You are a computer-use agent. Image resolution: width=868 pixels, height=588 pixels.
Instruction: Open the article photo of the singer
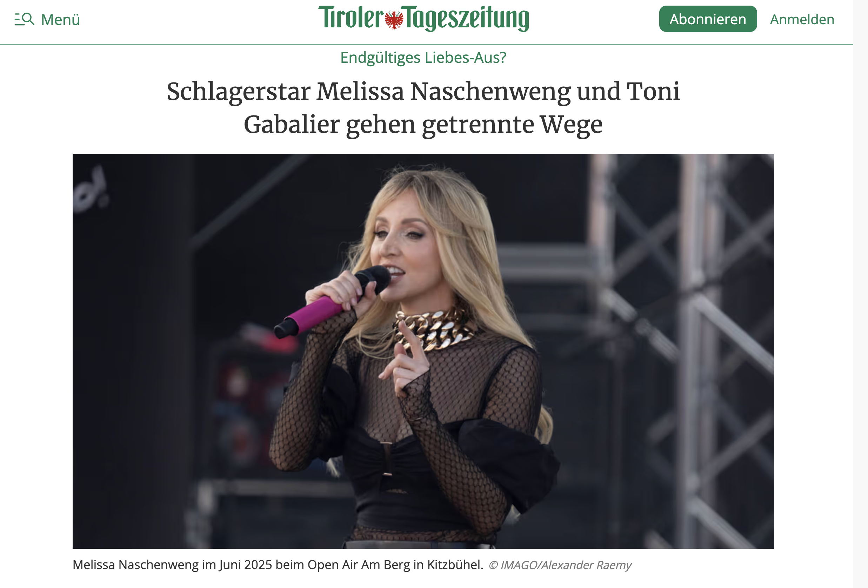423,351
